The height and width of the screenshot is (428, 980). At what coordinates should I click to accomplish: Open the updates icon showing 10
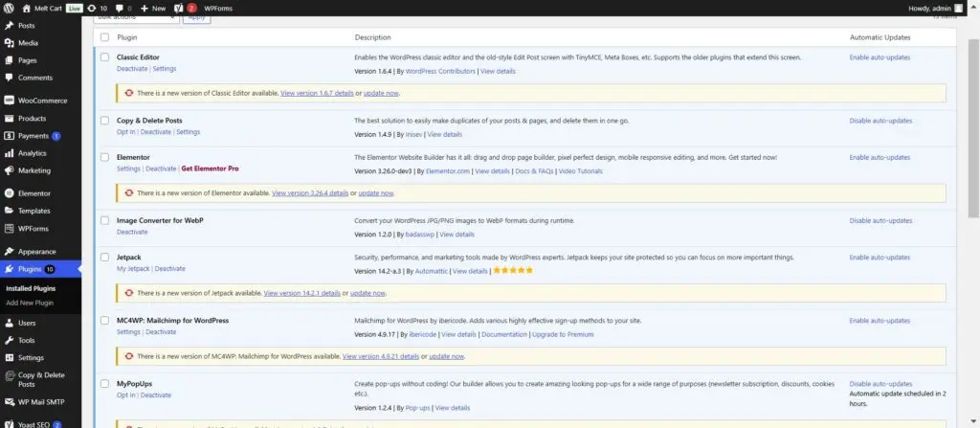(96, 8)
